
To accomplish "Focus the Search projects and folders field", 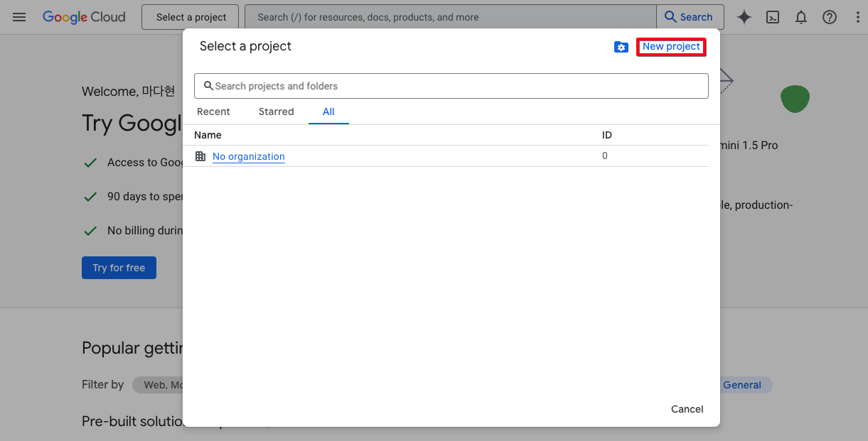I will click(x=451, y=86).
